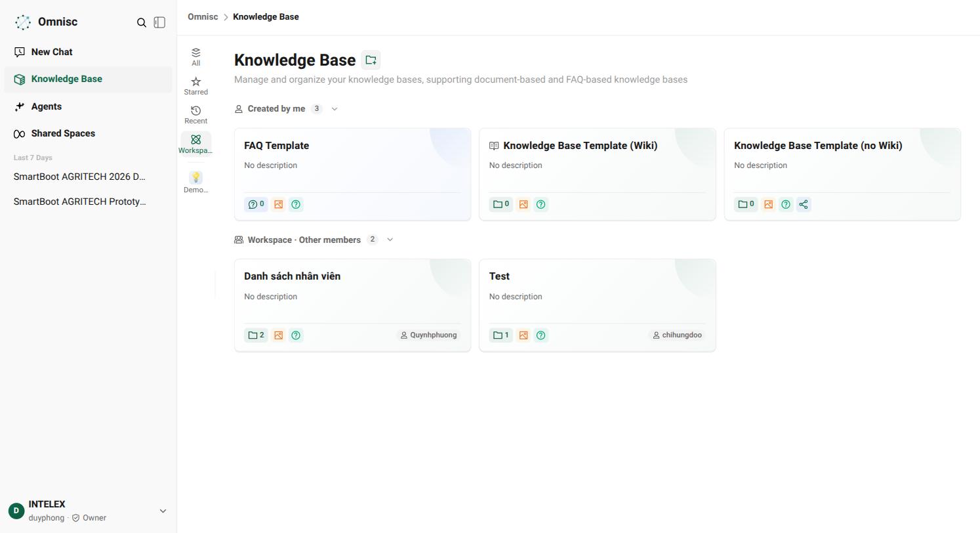
Task: Open the FAQ Template card
Action: coord(352,174)
